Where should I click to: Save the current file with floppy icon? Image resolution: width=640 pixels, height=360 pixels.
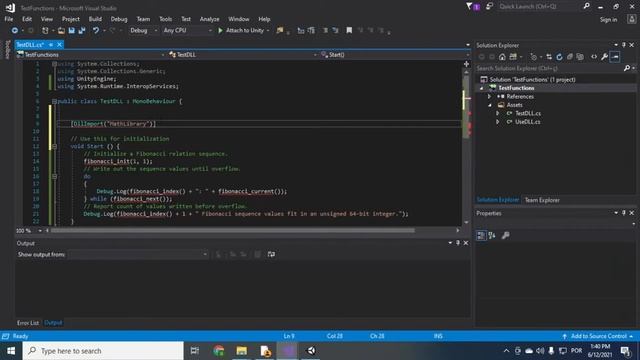72,31
